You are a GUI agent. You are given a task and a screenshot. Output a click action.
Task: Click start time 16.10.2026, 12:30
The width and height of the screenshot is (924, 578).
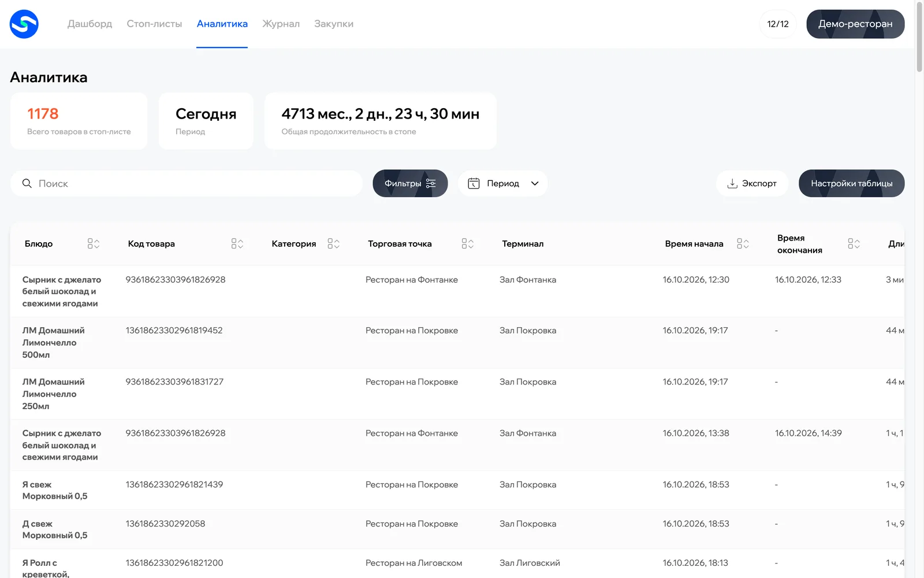click(x=696, y=279)
